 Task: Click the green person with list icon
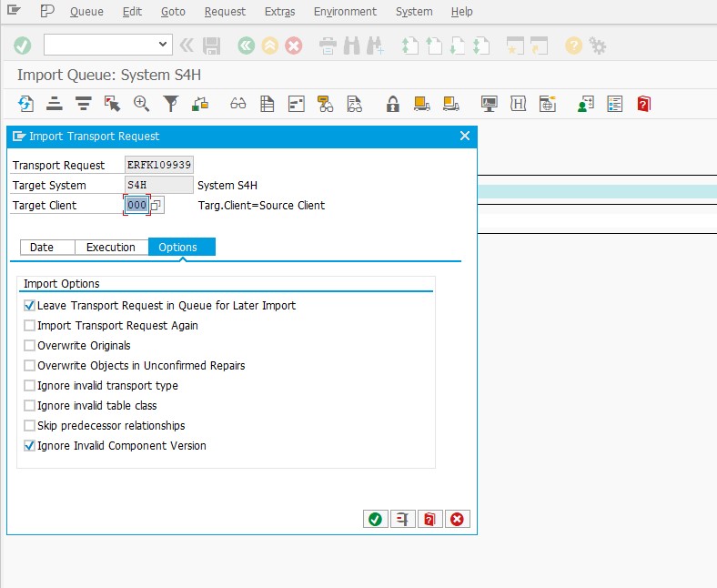point(586,104)
